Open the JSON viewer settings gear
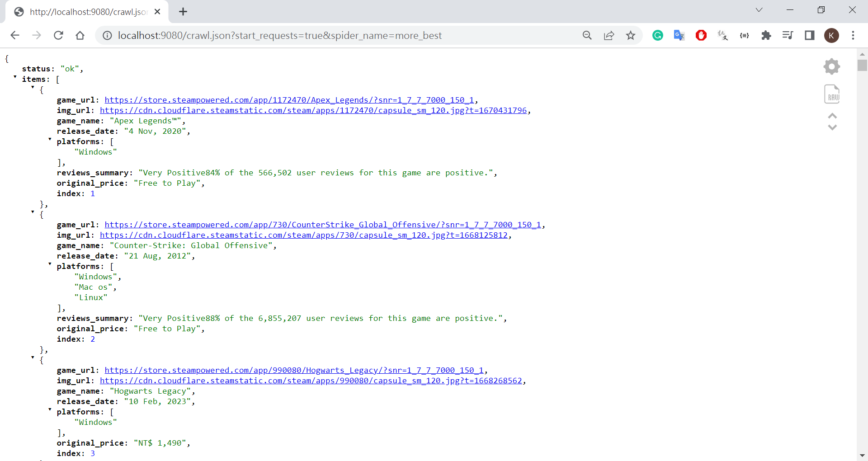868x461 pixels. tap(831, 67)
